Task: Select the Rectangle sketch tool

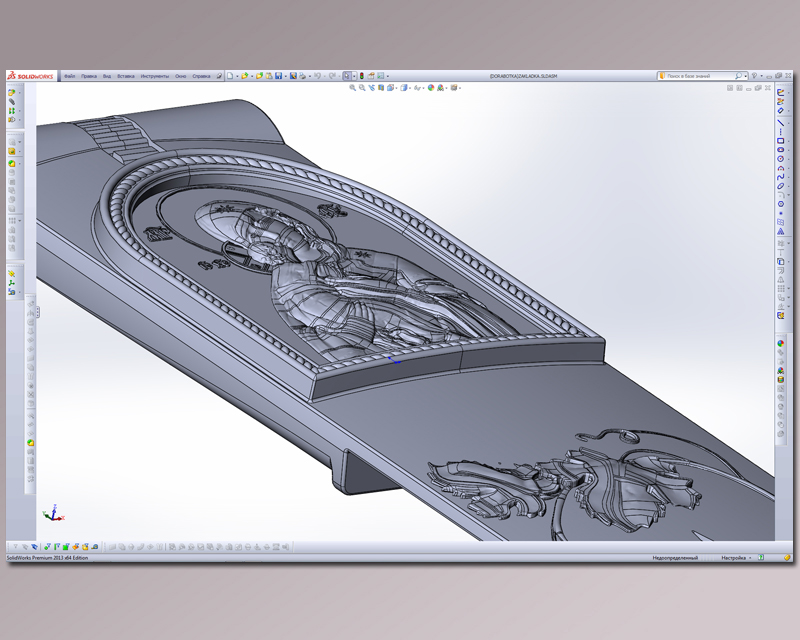Action: [781, 141]
